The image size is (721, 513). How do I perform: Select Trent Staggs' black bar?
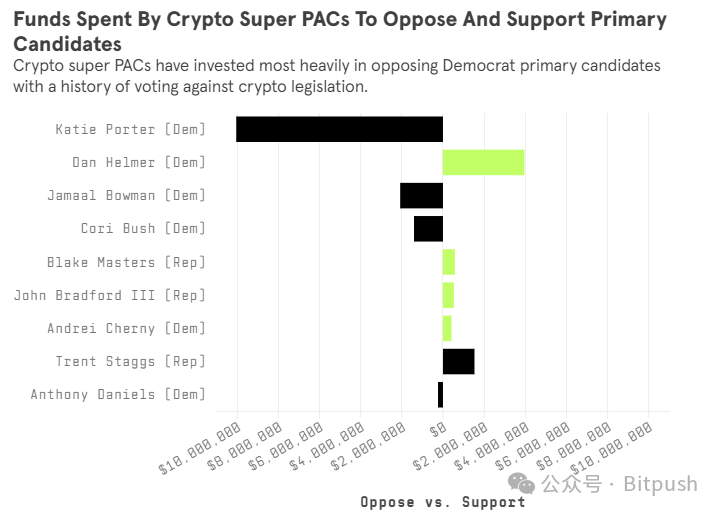pos(458,361)
